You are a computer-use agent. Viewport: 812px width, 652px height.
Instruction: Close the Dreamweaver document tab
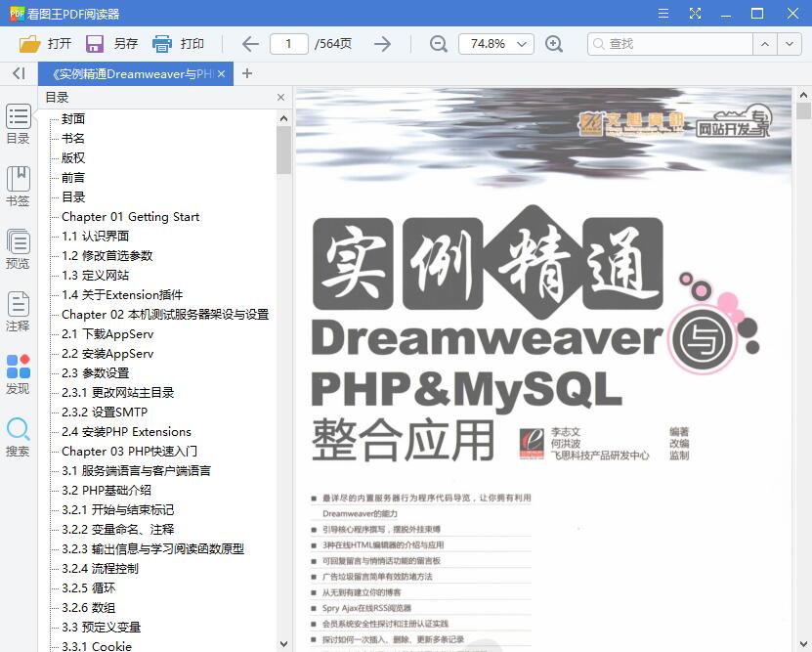point(221,74)
